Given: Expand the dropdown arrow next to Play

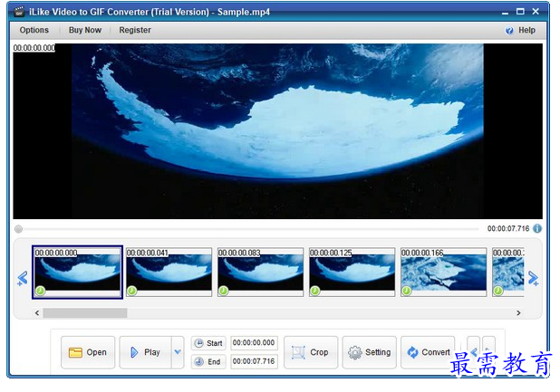Looking at the screenshot, I should point(178,352).
